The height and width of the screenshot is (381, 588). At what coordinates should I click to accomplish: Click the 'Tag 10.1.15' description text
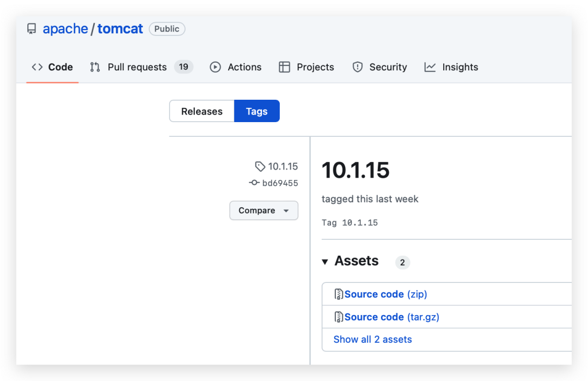pyautogui.click(x=350, y=222)
